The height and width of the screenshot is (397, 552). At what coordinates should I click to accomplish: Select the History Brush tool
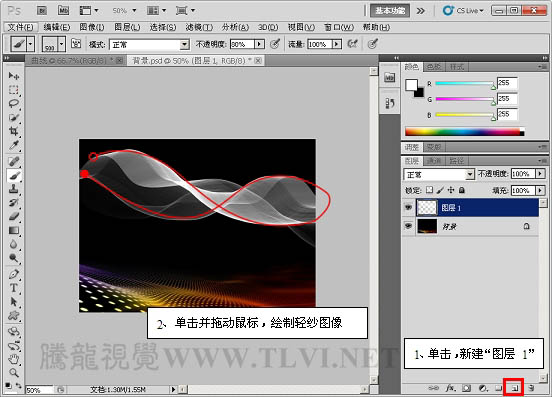click(x=14, y=203)
